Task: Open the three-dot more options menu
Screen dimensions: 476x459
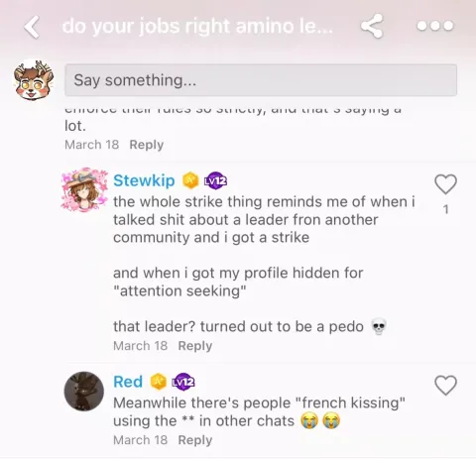Action: (x=434, y=26)
